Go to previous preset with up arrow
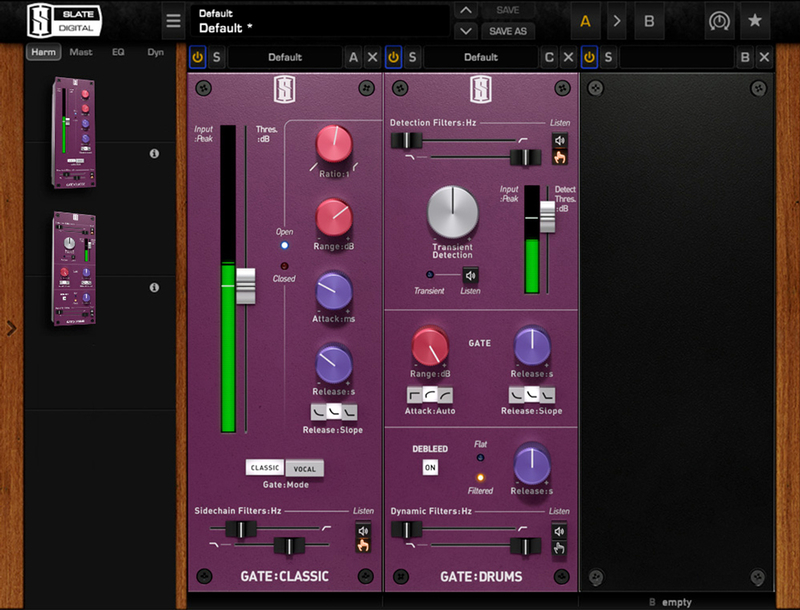The width and height of the screenshot is (800, 610). point(466,10)
